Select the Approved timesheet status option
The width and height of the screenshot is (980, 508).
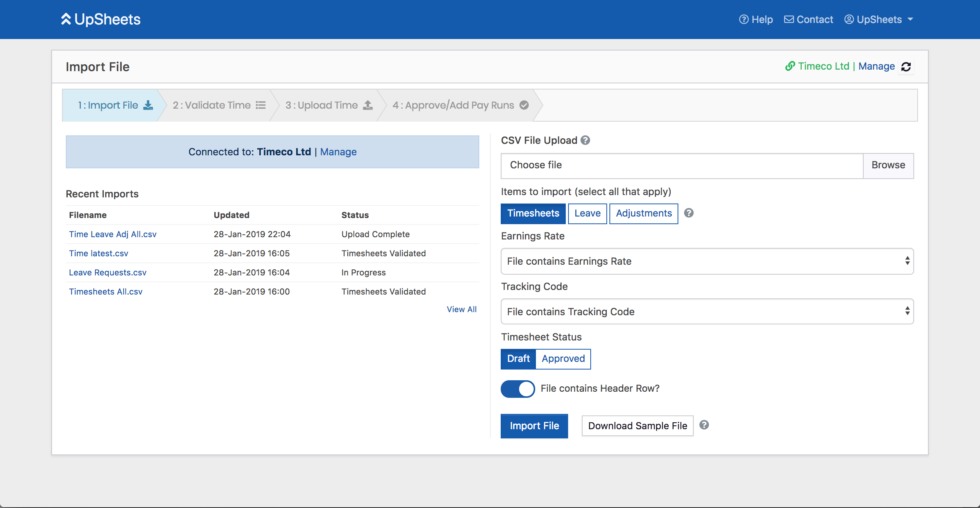coord(563,358)
